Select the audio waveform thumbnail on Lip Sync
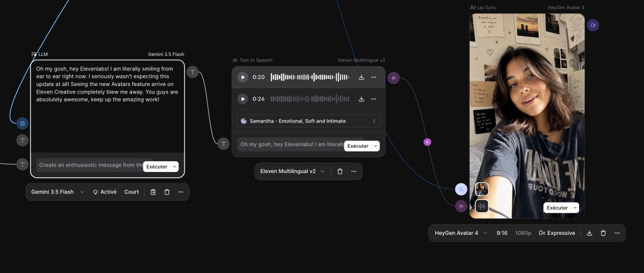 click(481, 206)
